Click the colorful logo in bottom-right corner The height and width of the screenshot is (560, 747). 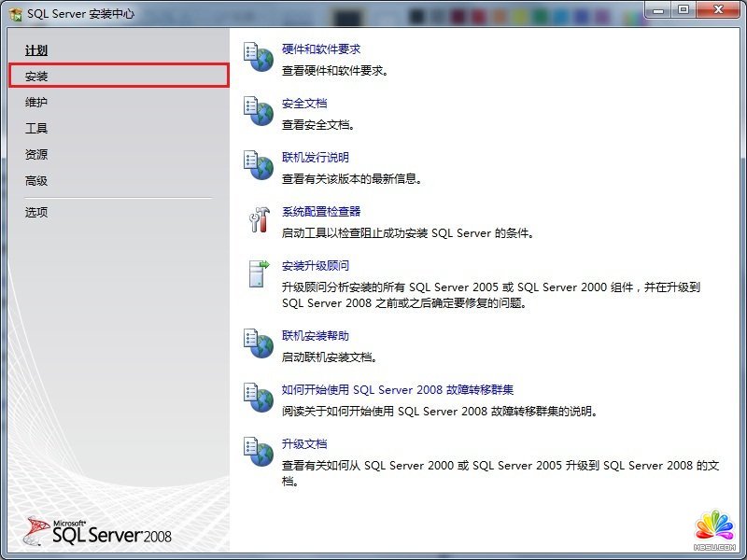713,526
